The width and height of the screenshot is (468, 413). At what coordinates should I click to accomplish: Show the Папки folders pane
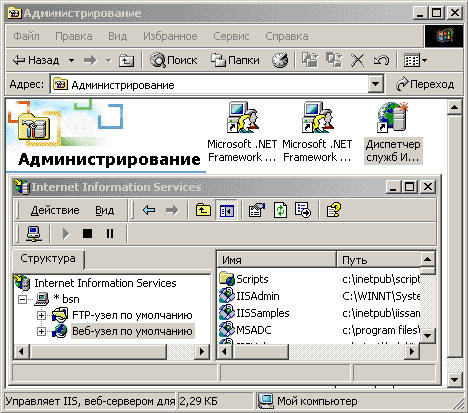(235, 60)
